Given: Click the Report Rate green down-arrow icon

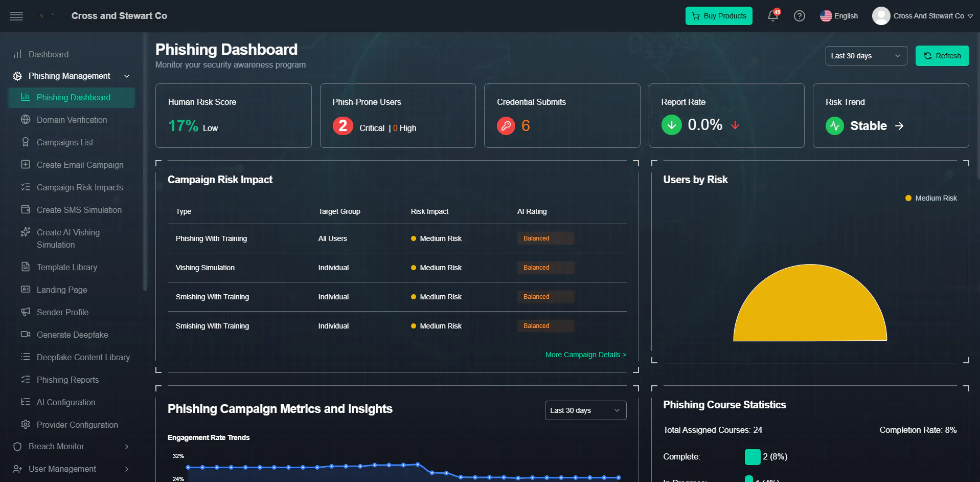Looking at the screenshot, I should pyautogui.click(x=672, y=125).
